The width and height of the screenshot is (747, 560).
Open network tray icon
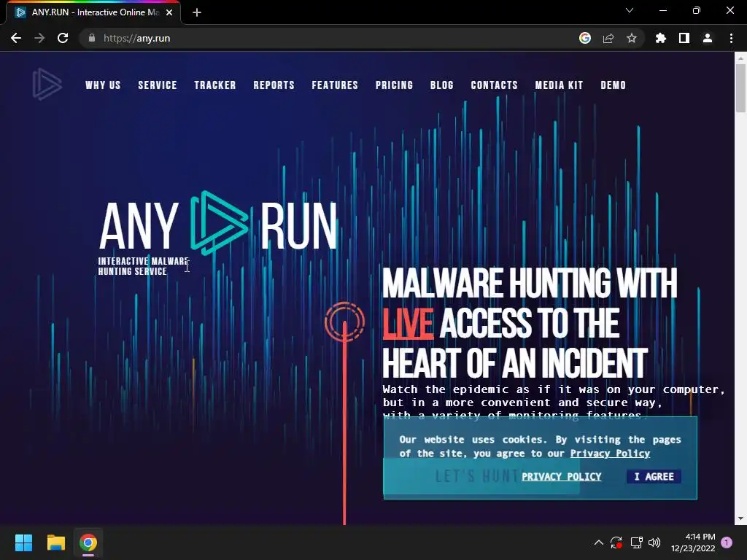point(636,542)
